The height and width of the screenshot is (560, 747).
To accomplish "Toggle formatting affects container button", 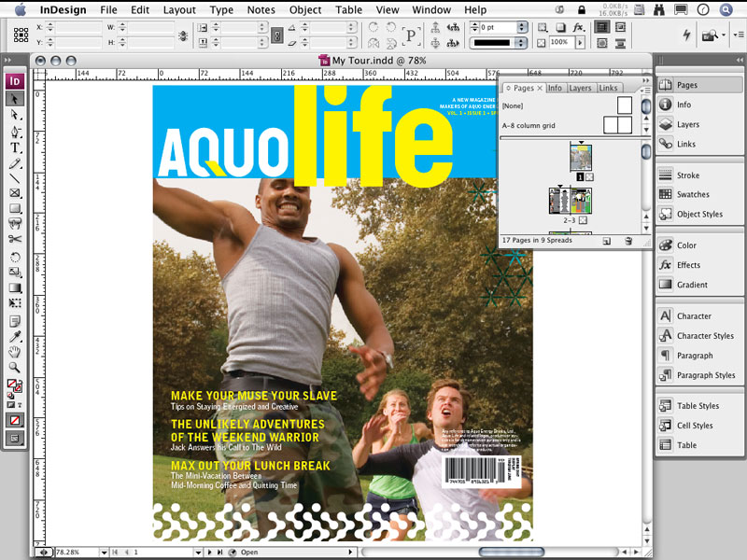I will (10, 405).
